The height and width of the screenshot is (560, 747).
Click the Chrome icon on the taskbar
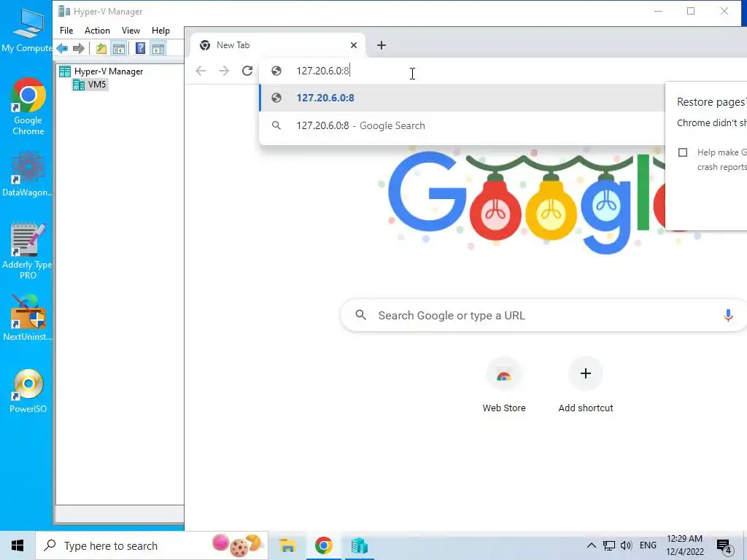[323, 545]
